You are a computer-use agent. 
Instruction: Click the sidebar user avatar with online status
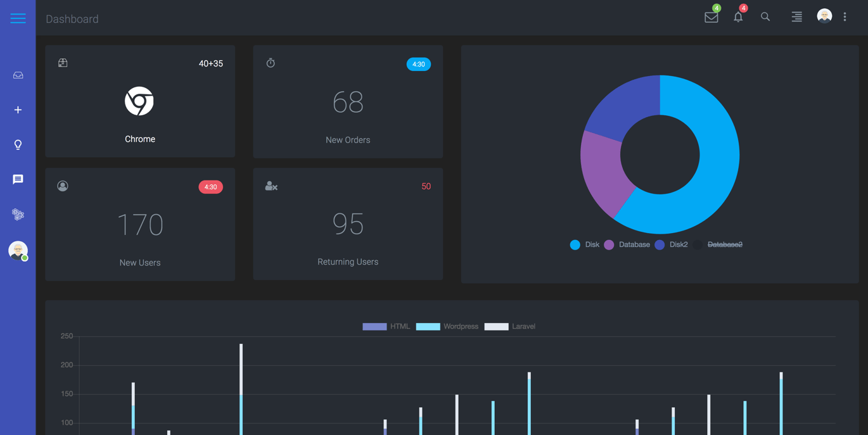[x=18, y=251]
